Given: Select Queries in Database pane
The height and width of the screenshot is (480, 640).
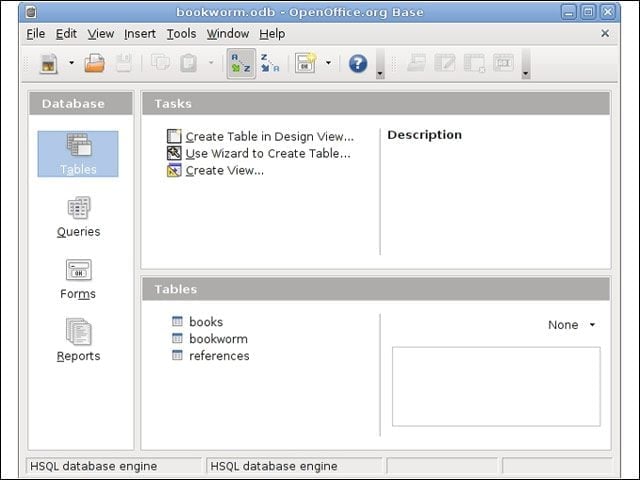Looking at the screenshot, I should pos(78,217).
